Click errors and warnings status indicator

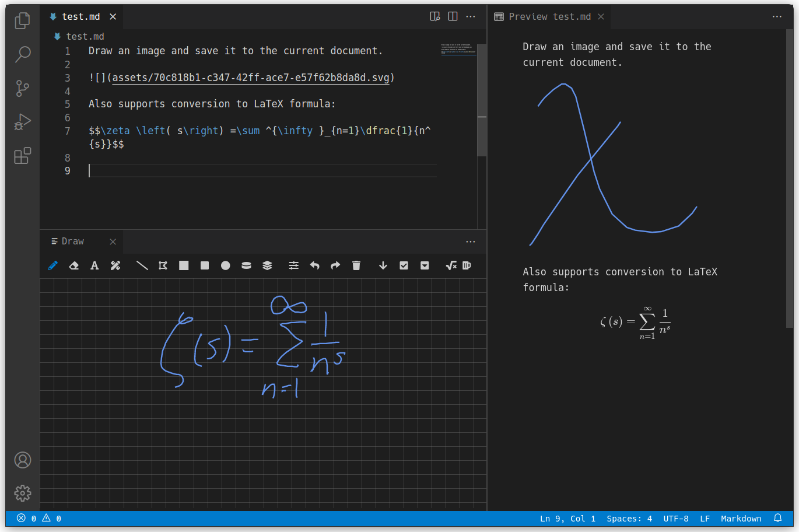(39, 518)
